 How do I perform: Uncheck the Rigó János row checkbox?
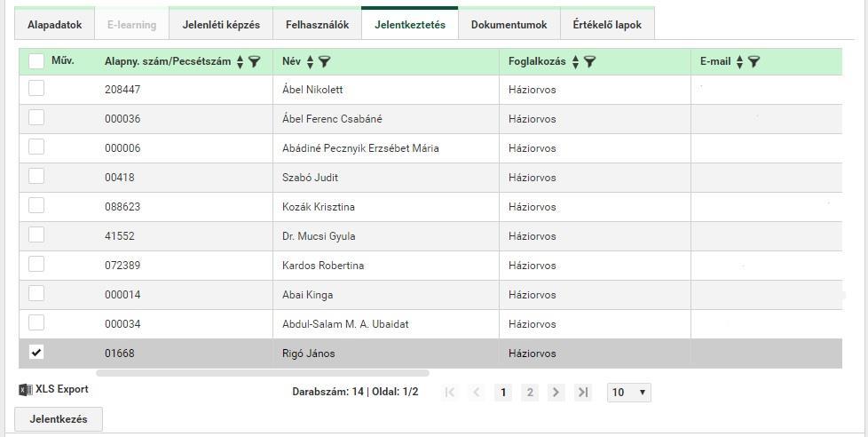(36, 352)
